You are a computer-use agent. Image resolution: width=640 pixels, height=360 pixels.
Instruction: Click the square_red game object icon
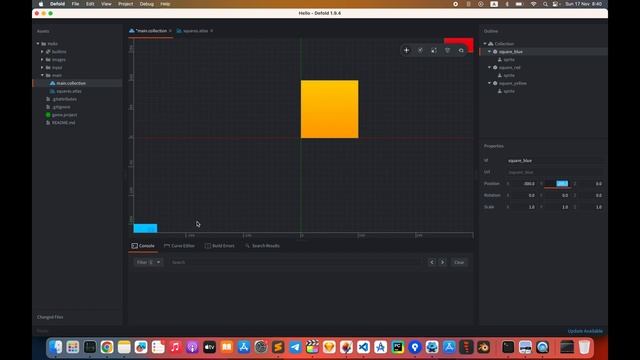pos(495,67)
